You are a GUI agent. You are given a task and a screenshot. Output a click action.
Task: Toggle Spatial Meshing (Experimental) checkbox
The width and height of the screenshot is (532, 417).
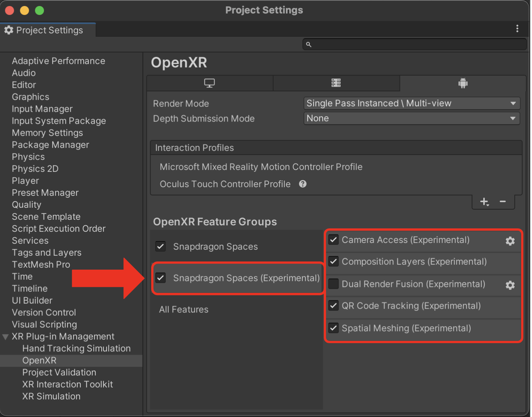(x=334, y=328)
